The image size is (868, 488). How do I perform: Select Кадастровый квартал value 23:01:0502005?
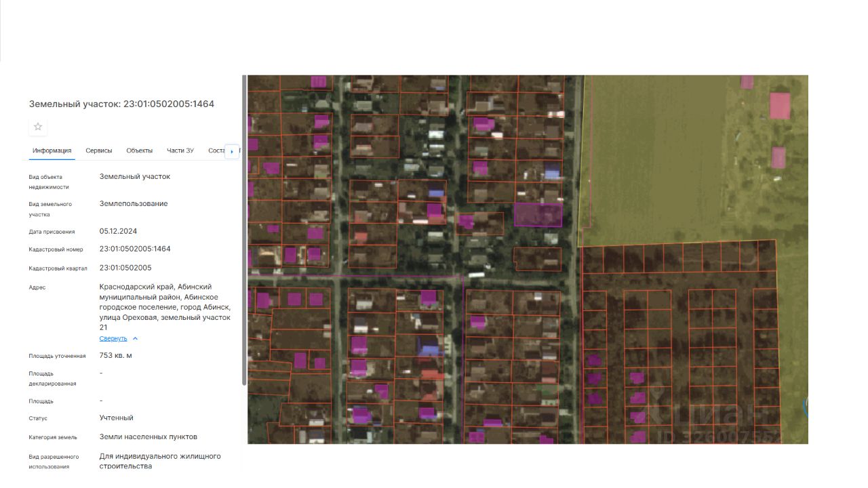[125, 268]
